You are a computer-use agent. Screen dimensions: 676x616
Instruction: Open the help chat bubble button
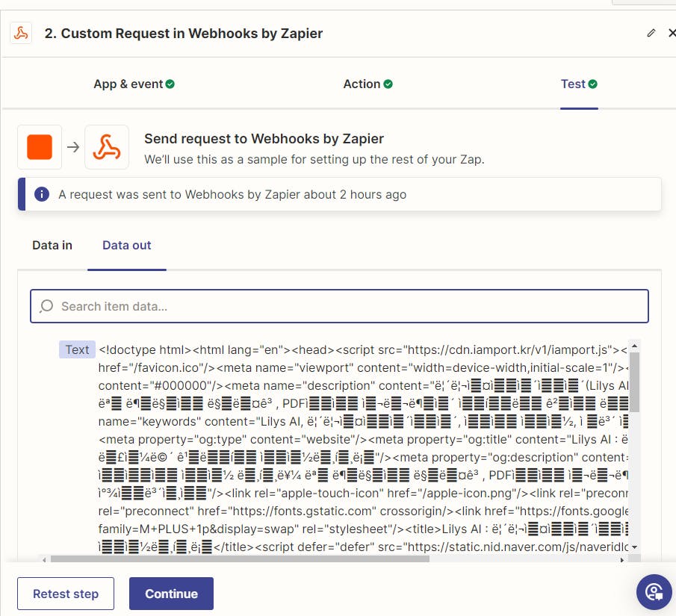coord(654,593)
